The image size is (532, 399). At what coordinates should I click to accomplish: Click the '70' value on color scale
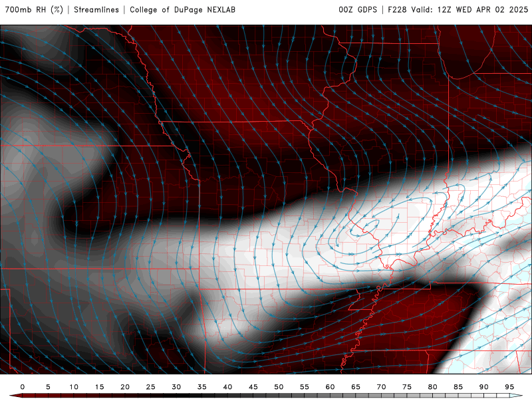click(x=381, y=387)
